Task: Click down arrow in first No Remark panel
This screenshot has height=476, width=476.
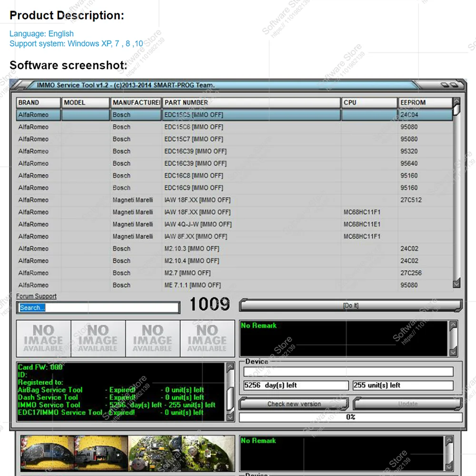Action: [x=453, y=352]
